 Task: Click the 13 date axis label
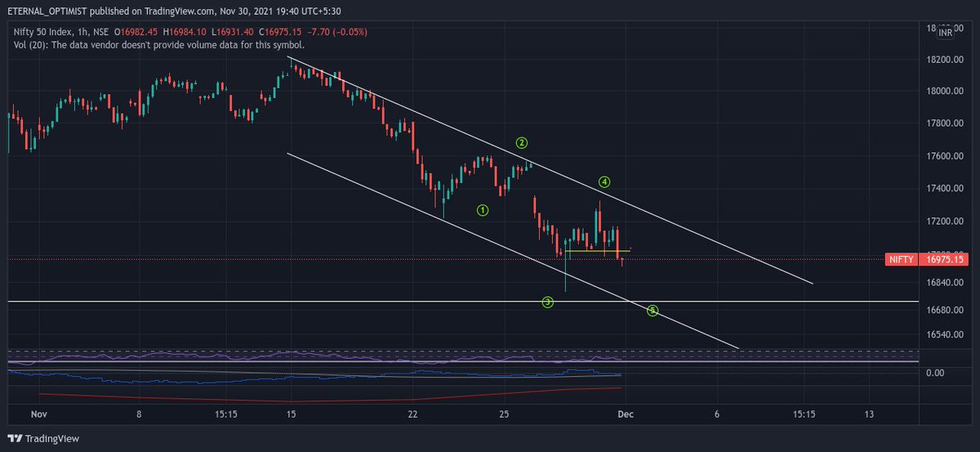[870, 414]
